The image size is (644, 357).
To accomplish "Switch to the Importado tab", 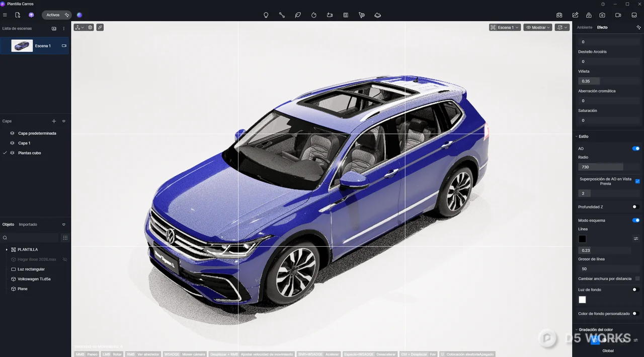I will coord(28,225).
